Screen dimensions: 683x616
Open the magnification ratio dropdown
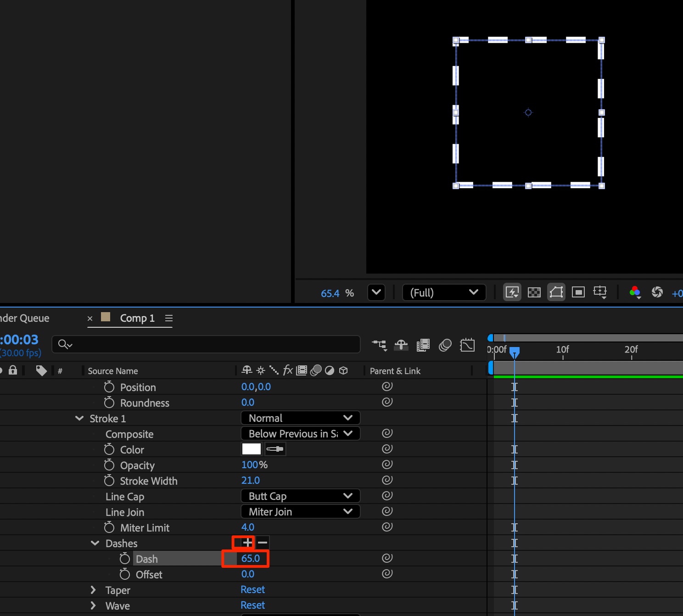(x=376, y=292)
